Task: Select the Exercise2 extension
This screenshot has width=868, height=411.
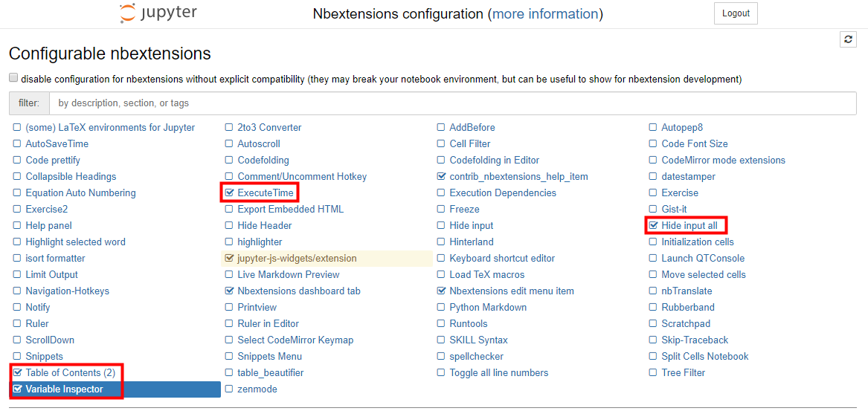Action: pos(47,209)
